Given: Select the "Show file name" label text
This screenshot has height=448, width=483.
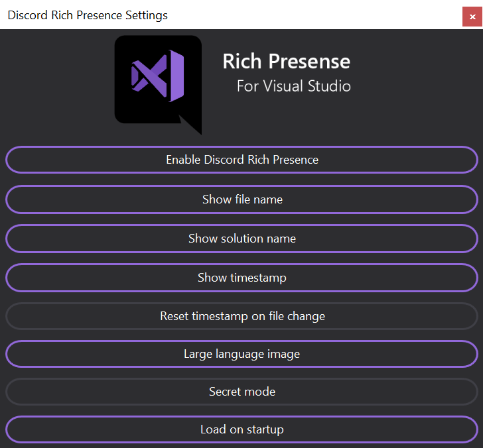Looking at the screenshot, I should click(x=242, y=199).
